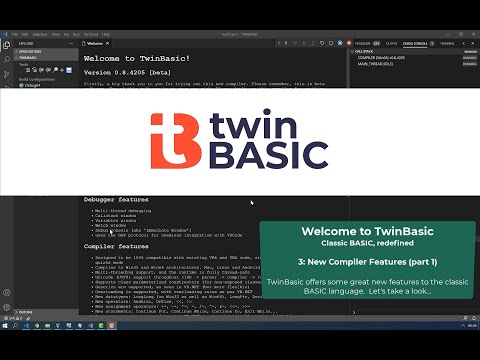Click the panel left chevron arrow

[x=464, y=43]
